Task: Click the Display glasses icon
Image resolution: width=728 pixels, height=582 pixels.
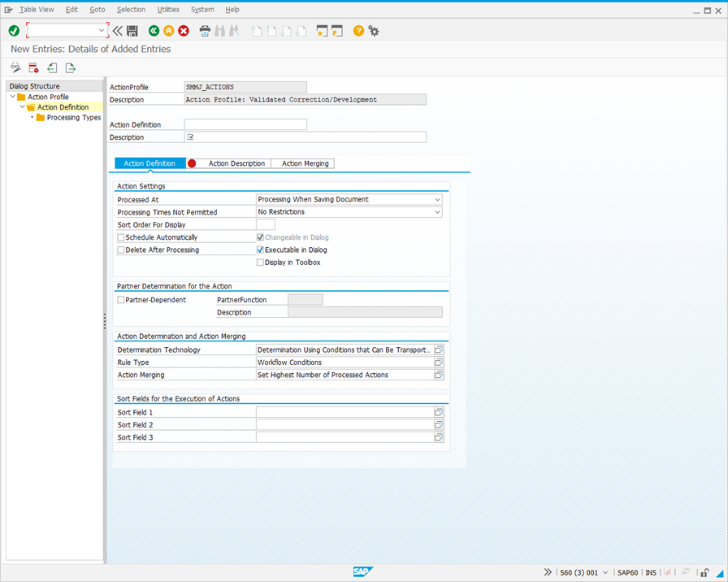Action: (16, 67)
